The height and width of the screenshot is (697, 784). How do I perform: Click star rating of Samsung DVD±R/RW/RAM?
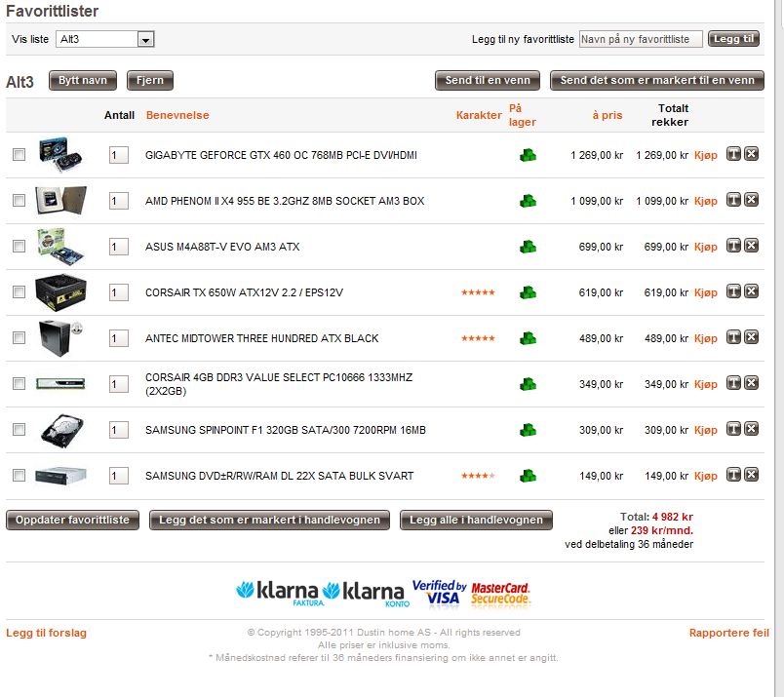478,476
